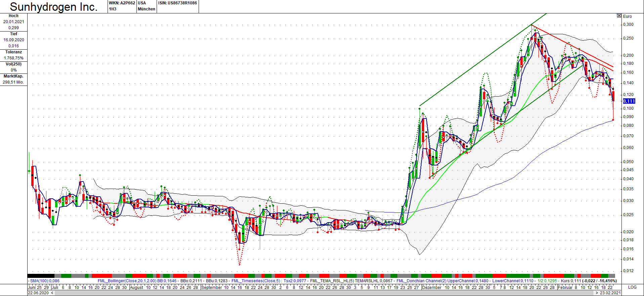Click the Hoch header in the info panel
644x296 pixels.
pyautogui.click(x=13, y=16)
